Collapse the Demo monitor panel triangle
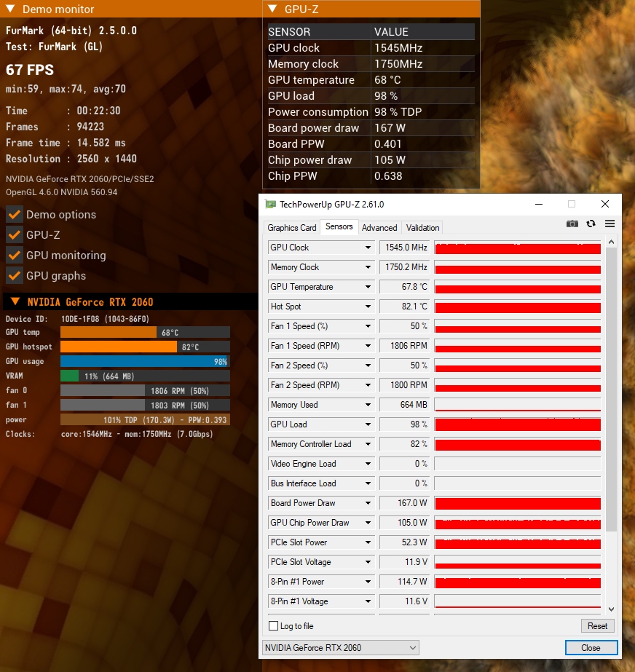The height and width of the screenshot is (672, 635). click(10, 9)
